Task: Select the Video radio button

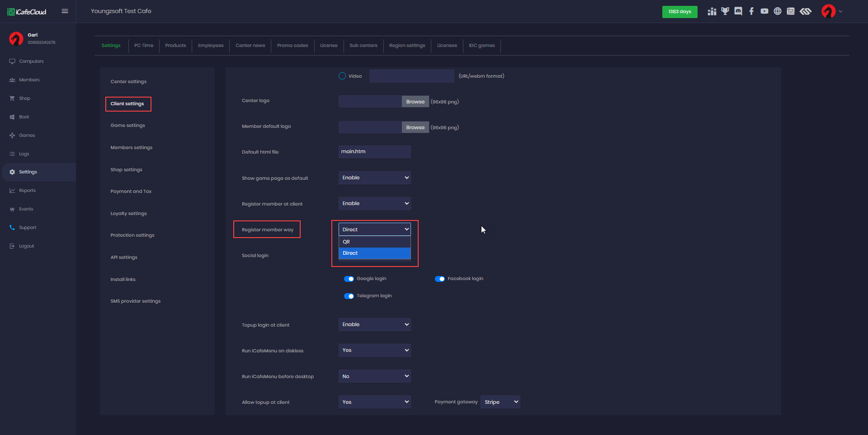Action: tap(342, 76)
